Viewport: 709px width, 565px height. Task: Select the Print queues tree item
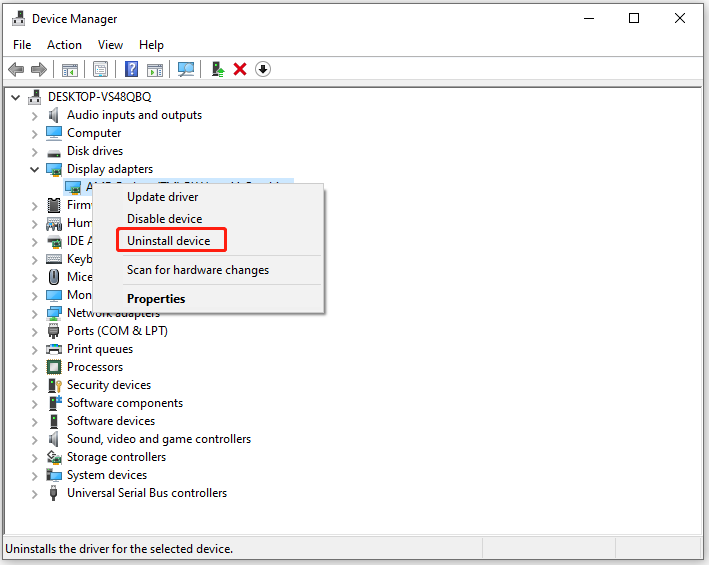coord(100,349)
